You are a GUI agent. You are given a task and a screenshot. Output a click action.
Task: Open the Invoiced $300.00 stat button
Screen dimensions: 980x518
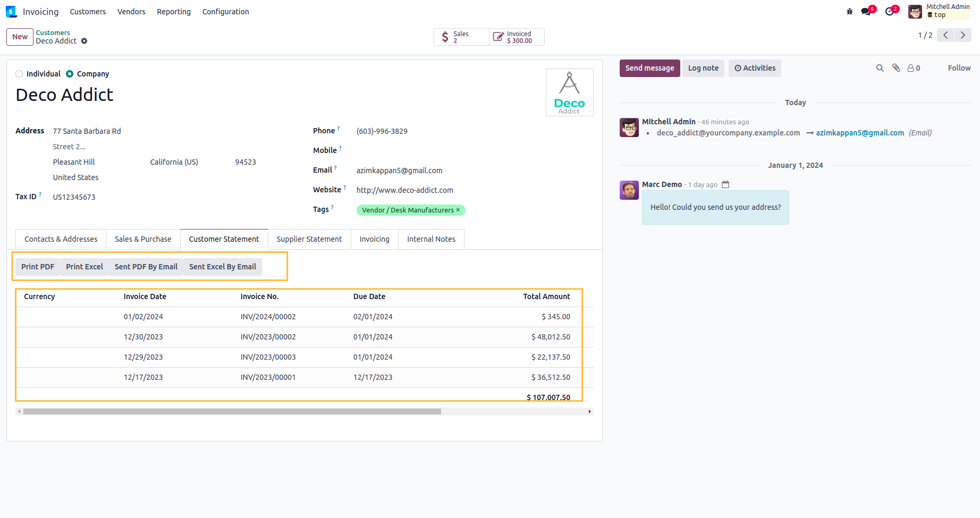pos(517,37)
